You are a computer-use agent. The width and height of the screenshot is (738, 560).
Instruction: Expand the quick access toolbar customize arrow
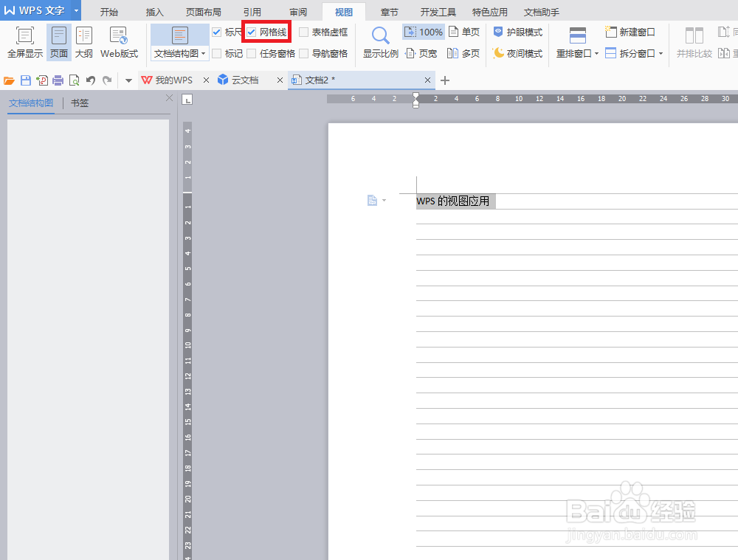click(x=128, y=81)
